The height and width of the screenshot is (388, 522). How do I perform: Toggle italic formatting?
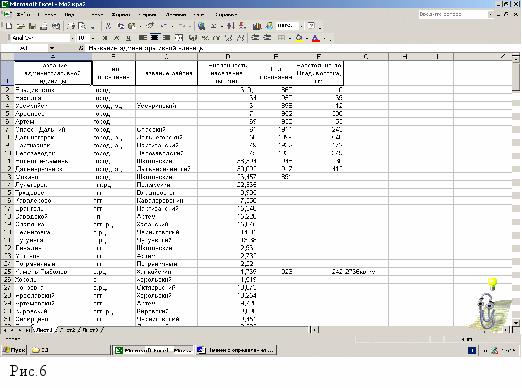pos(116,38)
